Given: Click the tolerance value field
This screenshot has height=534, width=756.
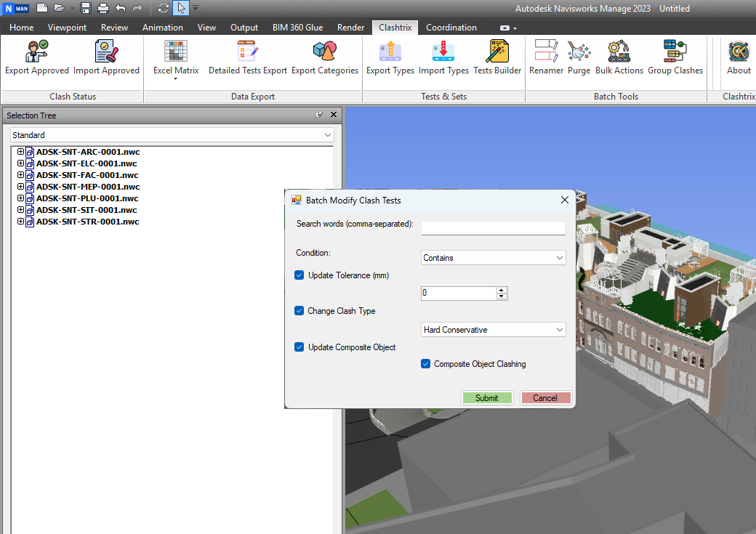Looking at the screenshot, I should [459, 293].
